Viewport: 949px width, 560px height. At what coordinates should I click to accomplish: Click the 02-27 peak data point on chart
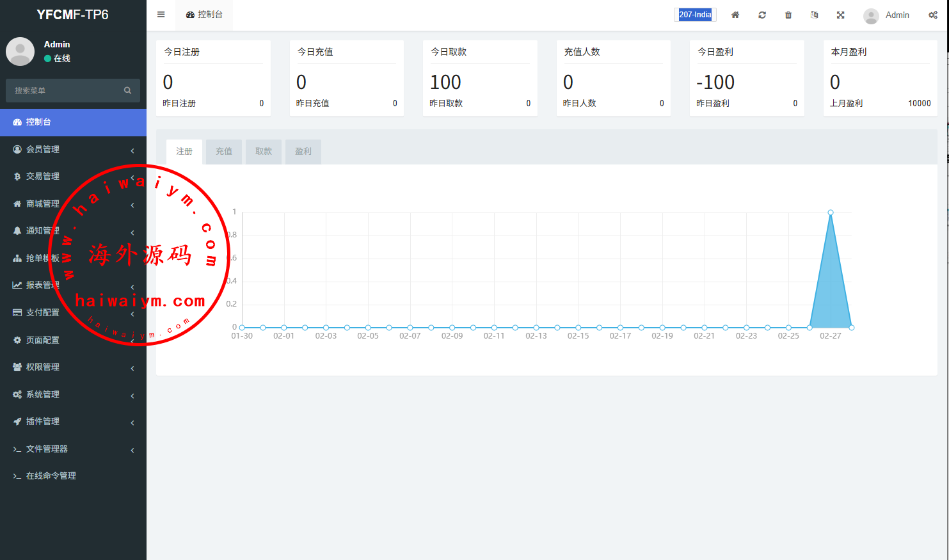(831, 212)
